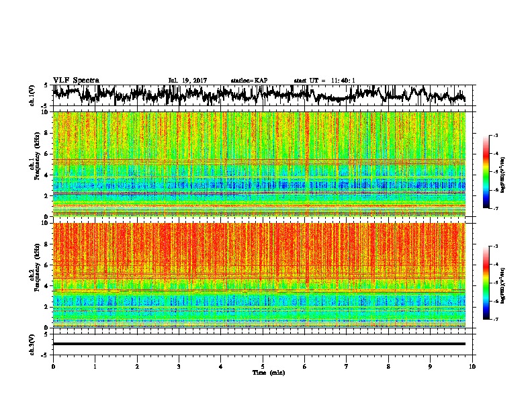Click the ch.1 frequency tick label "2"
The image size is (532, 411).
[47, 195]
